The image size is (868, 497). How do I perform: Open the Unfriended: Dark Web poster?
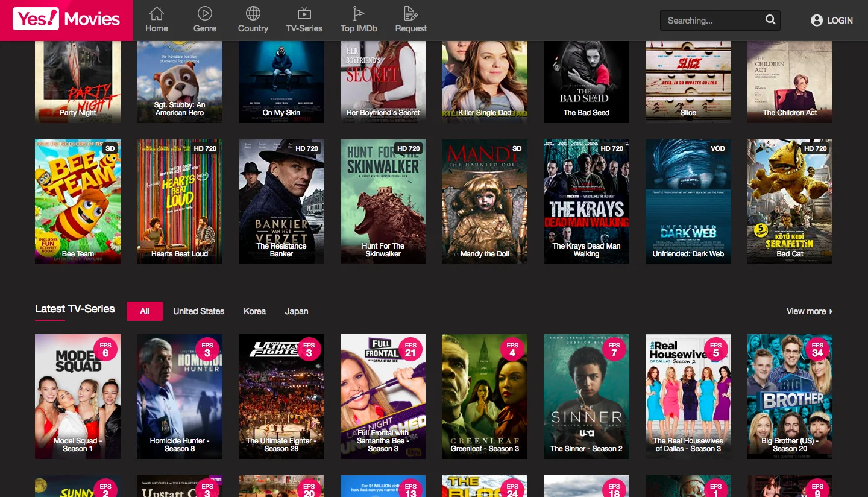coord(688,201)
